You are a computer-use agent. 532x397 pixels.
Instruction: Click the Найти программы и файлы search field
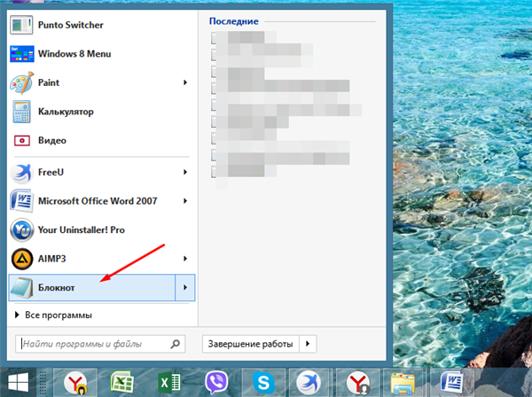[100, 344]
